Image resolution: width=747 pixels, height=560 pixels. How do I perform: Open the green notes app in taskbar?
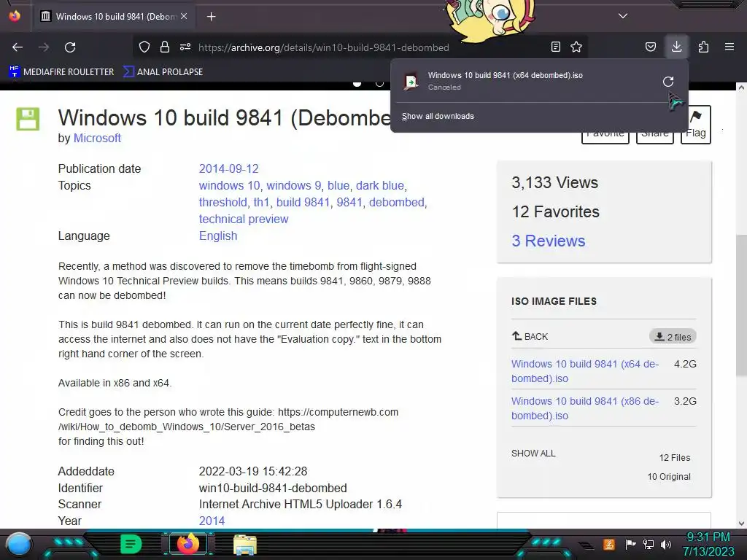pyautogui.click(x=131, y=544)
